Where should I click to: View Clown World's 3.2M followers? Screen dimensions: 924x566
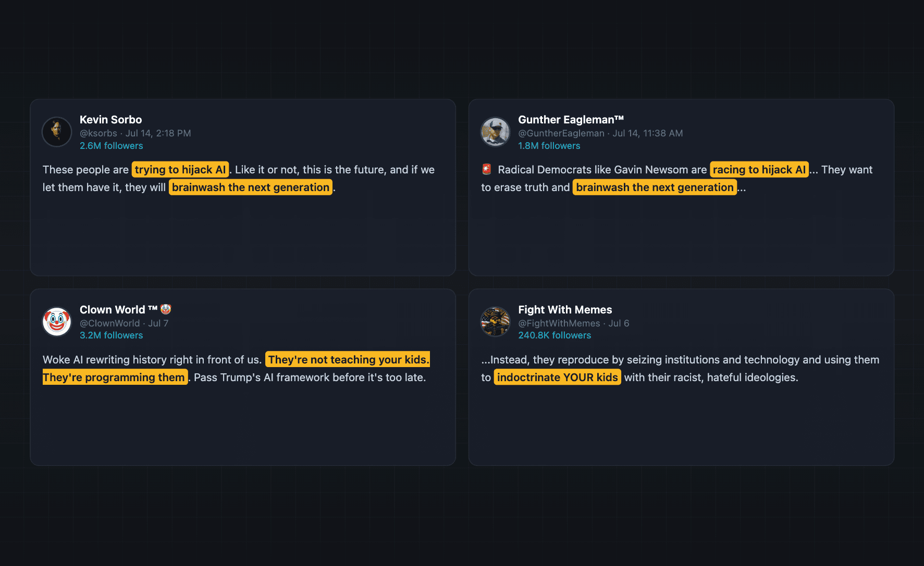[x=111, y=335]
